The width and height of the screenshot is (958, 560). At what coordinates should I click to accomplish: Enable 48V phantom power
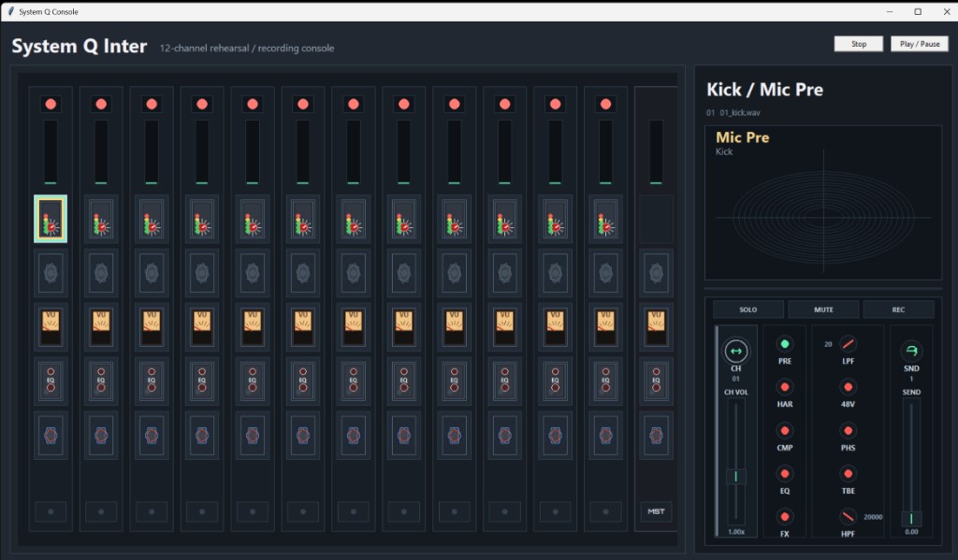(x=848, y=387)
